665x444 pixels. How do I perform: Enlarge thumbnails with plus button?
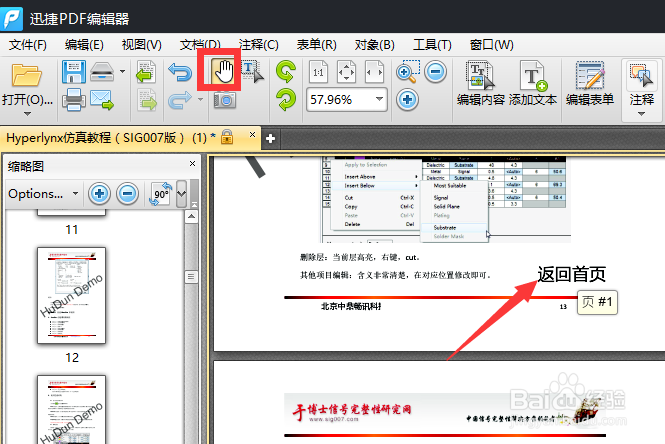pyautogui.click(x=99, y=194)
